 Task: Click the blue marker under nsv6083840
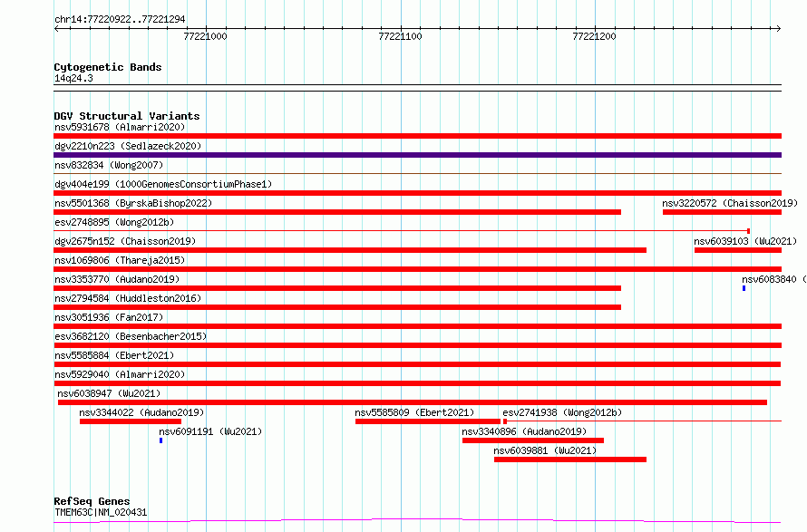click(x=744, y=288)
